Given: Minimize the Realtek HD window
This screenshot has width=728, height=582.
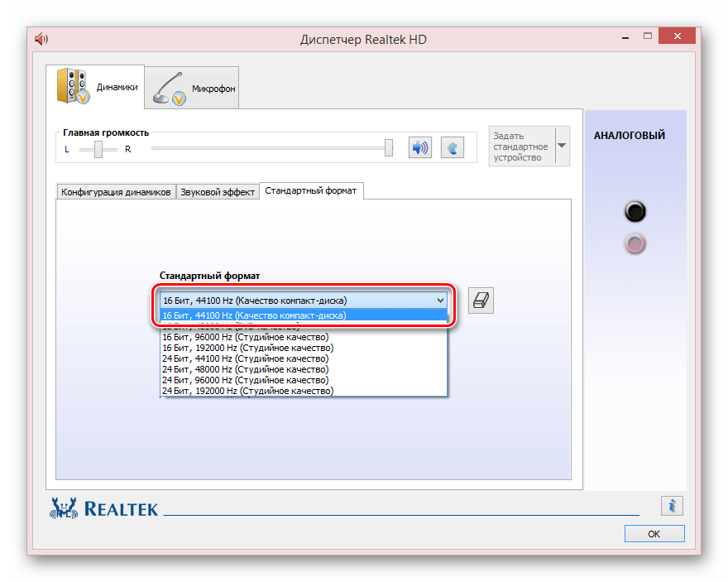Looking at the screenshot, I should [625, 37].
